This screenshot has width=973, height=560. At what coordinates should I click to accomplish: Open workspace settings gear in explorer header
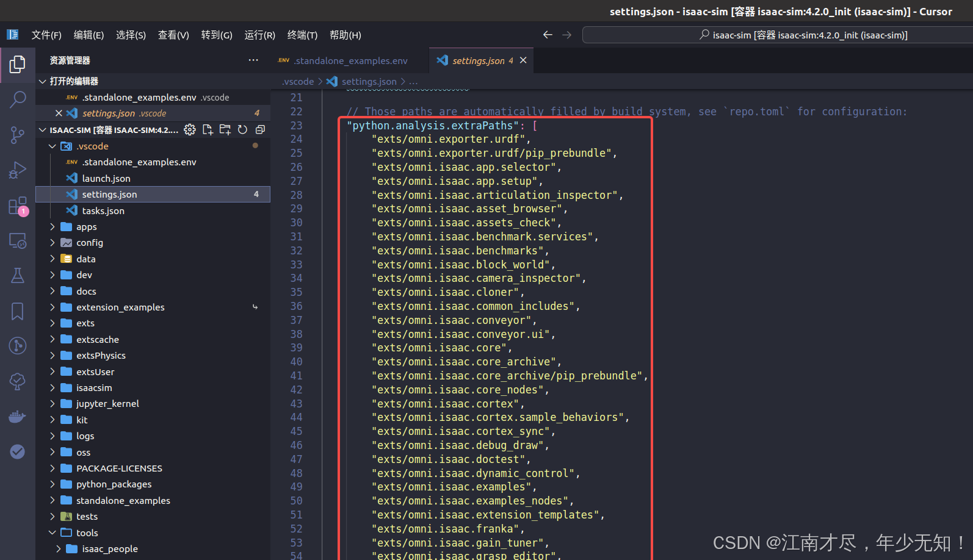(190, 129)
